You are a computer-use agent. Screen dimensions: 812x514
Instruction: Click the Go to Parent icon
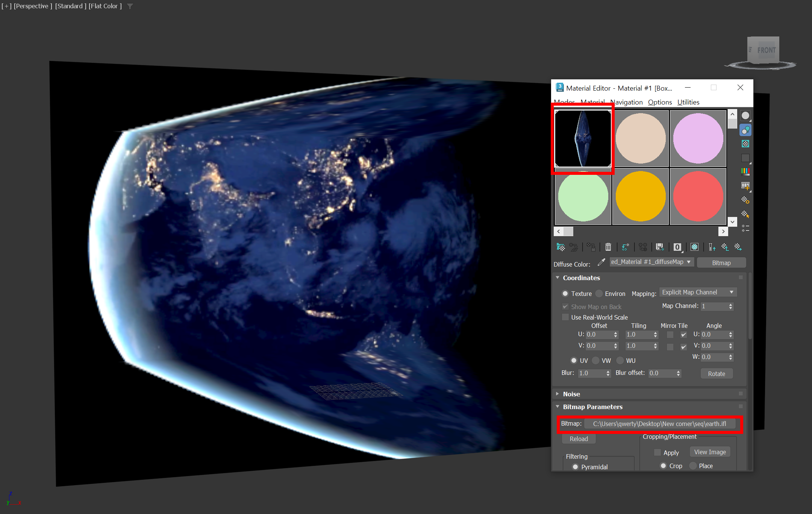pos(725,247)
